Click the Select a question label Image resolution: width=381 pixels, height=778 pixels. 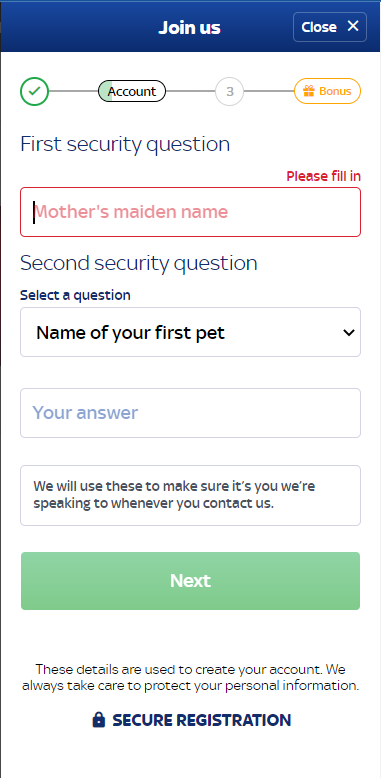point(75,295)
